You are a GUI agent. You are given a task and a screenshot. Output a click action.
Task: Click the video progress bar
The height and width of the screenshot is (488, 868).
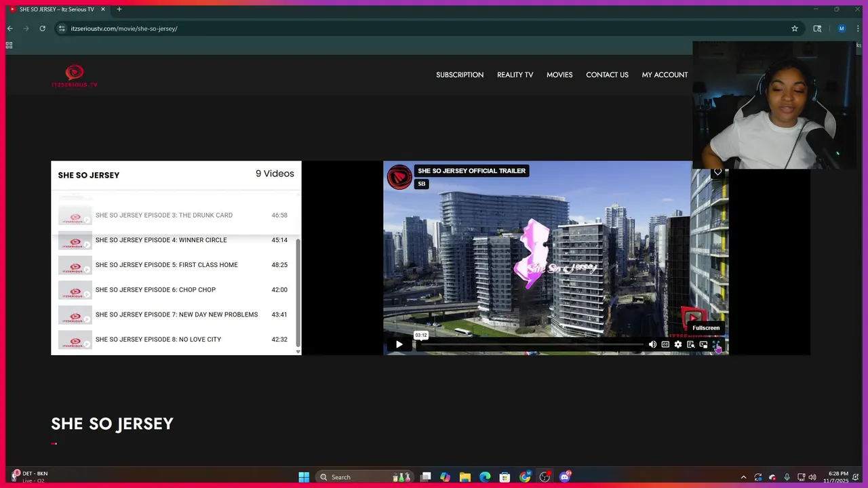[529, 344]
